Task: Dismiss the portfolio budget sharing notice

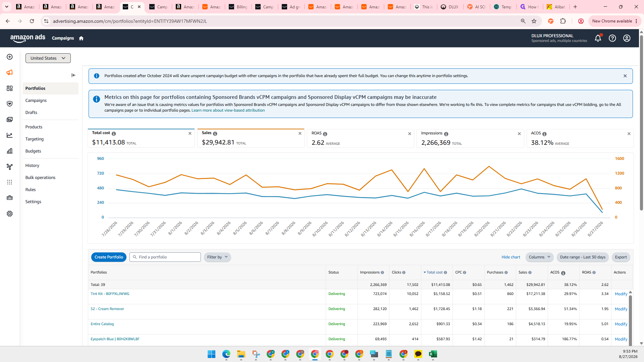Action: 625,76
